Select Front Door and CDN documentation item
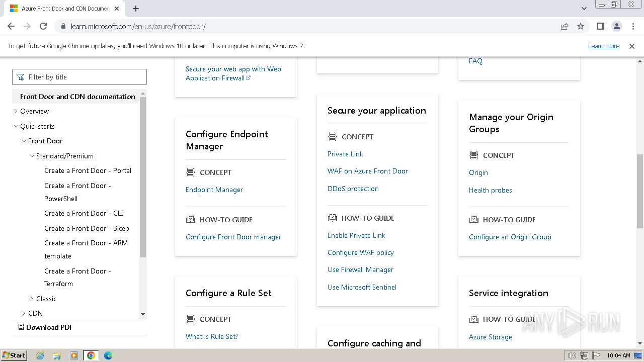 77,97
